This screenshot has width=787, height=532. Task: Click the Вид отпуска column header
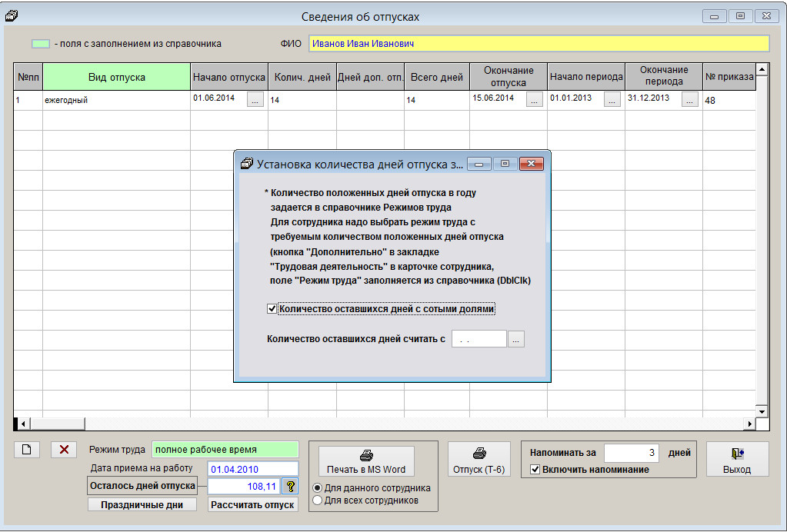116,77
